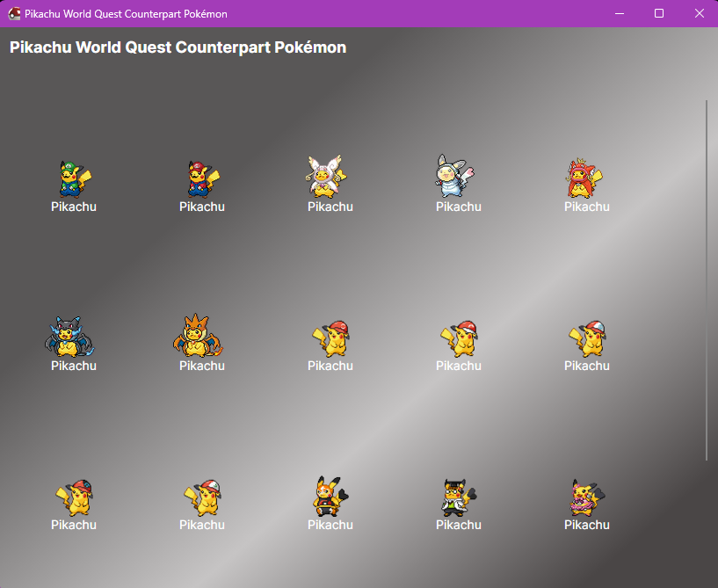The height and width of the screenshot is (588, 718).
Task: Maximize the Pikachu World Quest window
Action: point(659,13)
